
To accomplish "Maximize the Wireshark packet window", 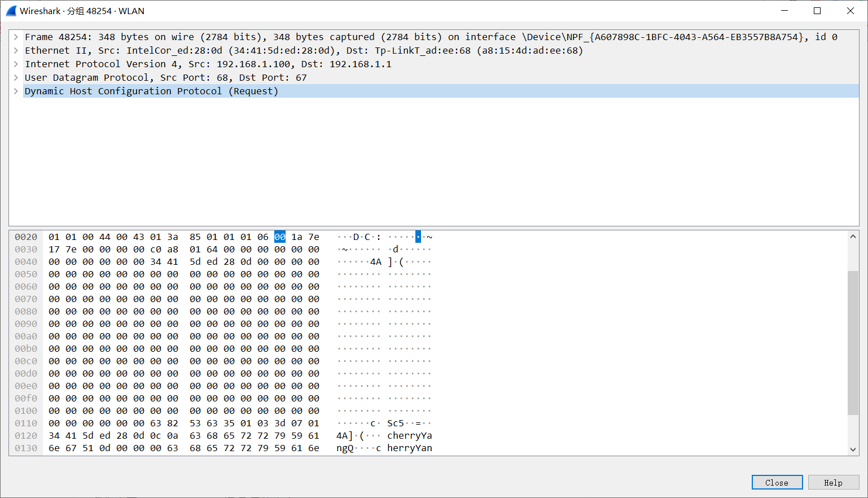I will [817, 11].
